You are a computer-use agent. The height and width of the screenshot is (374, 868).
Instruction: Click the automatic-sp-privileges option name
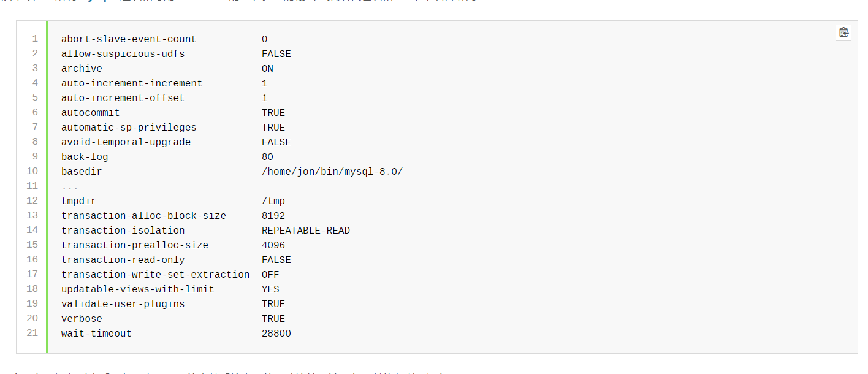click(x=129, y=128)
